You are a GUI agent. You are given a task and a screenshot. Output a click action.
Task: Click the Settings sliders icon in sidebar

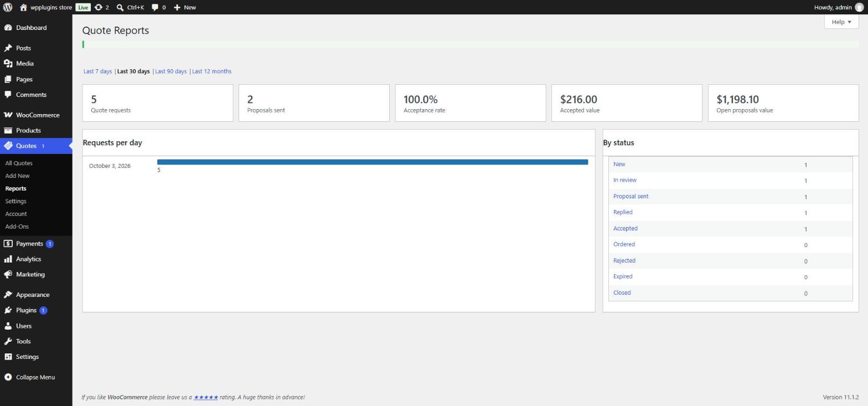pos(8,357)
